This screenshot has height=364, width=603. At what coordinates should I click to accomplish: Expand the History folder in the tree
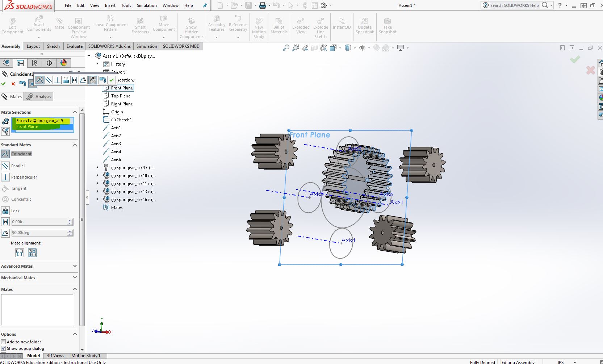97,64
